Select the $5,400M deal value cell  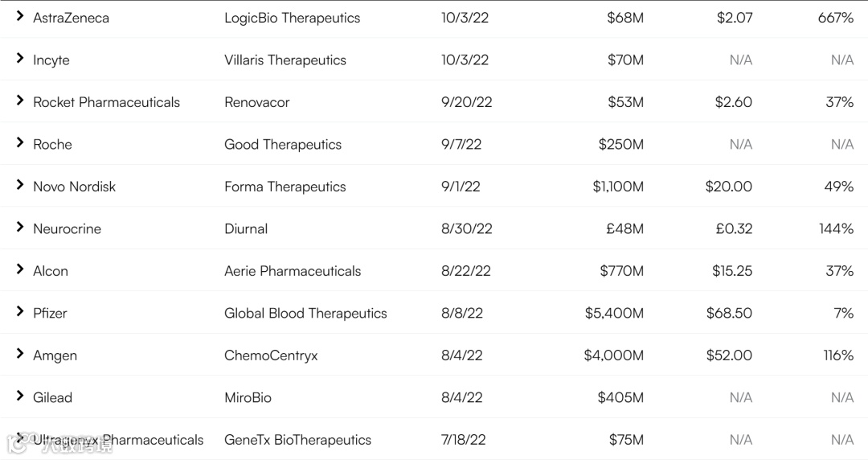point(614,313)
